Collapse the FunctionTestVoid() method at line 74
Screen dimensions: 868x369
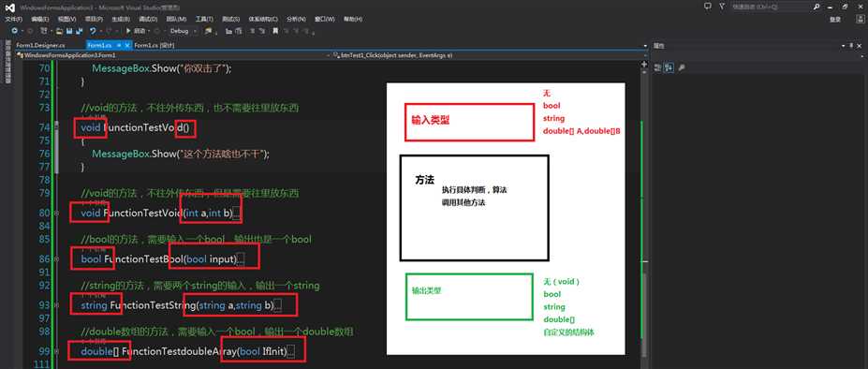coord(56,126)
